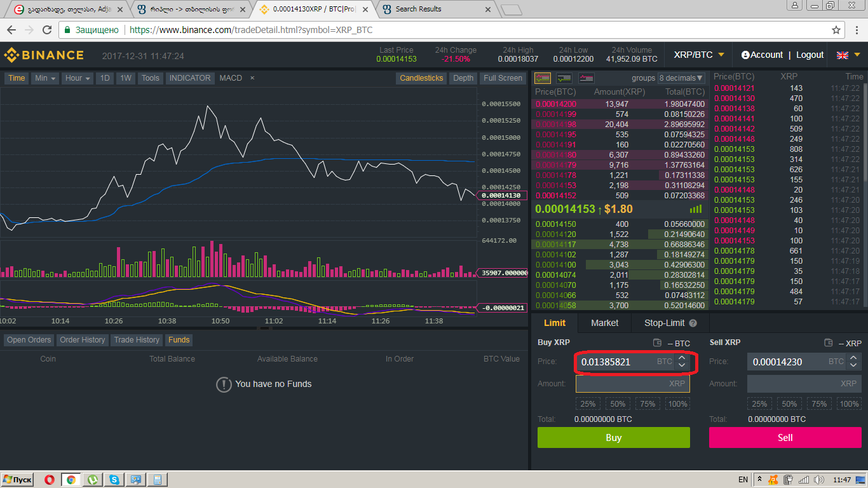Show sell orders only view in order book
868x488 pixels.
(x=586, y=78)
